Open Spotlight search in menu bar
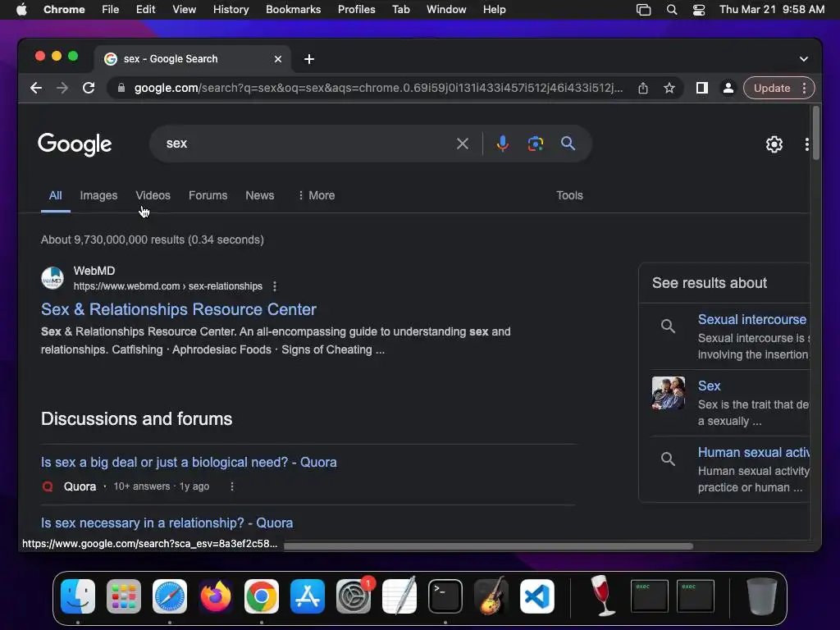The image size is (840, 630). pos(671,10)
